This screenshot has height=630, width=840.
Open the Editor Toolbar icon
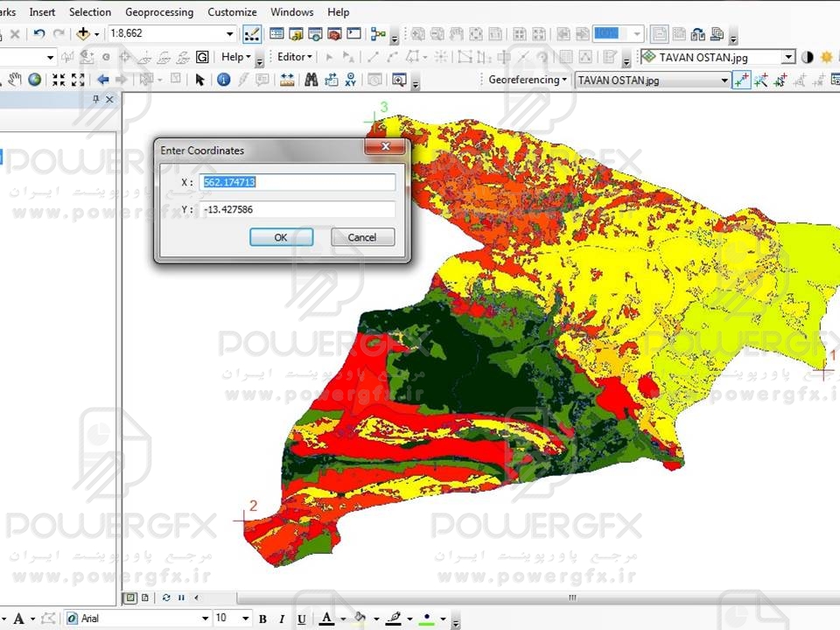[x=251, y=34]
